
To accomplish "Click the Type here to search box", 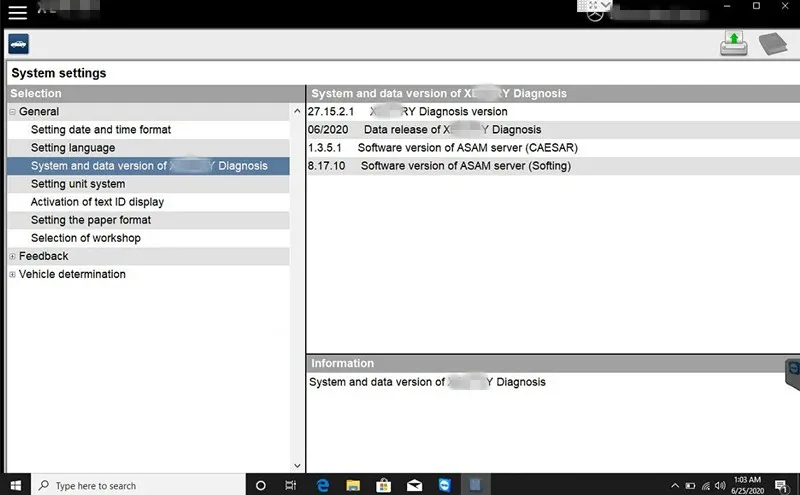I will [139, 485].
